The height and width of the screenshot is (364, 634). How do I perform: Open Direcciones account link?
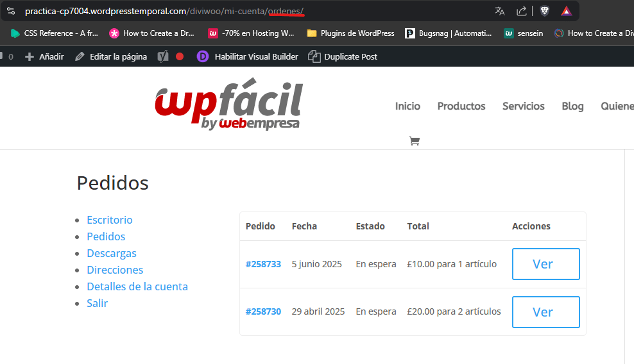115,270
